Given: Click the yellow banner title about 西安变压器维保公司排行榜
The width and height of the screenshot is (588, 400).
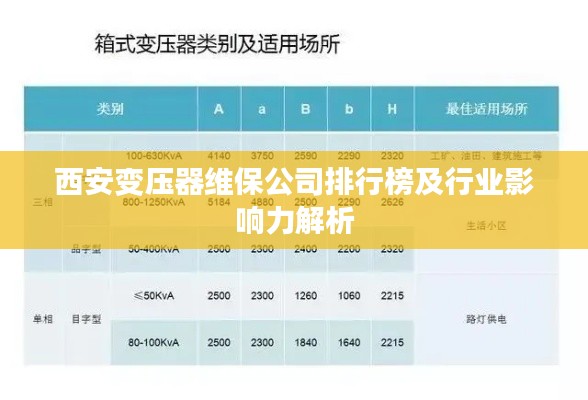Looking at the screenshot, I should coord(294,201).
